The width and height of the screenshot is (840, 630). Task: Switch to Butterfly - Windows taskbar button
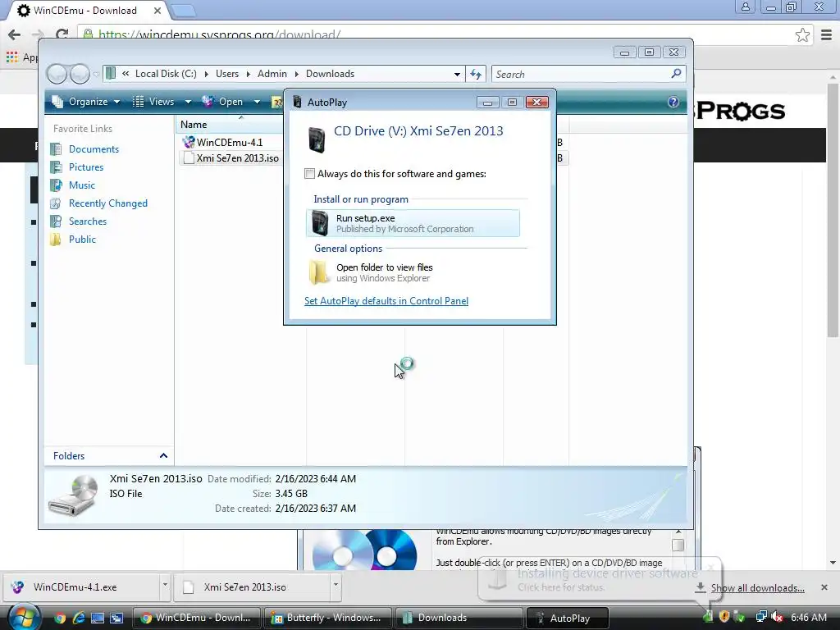pyautogui.click(x=326, y=618)
